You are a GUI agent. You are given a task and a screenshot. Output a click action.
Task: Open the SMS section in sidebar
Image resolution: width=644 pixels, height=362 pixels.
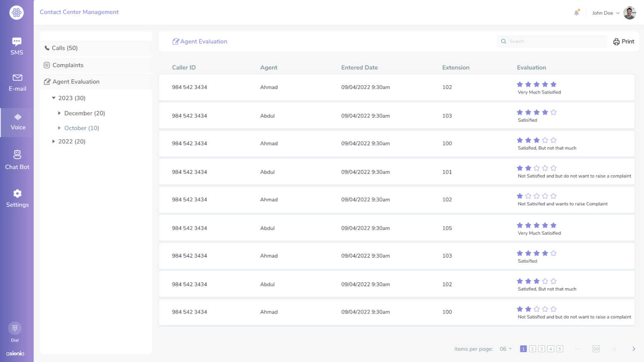click(17, 46)
